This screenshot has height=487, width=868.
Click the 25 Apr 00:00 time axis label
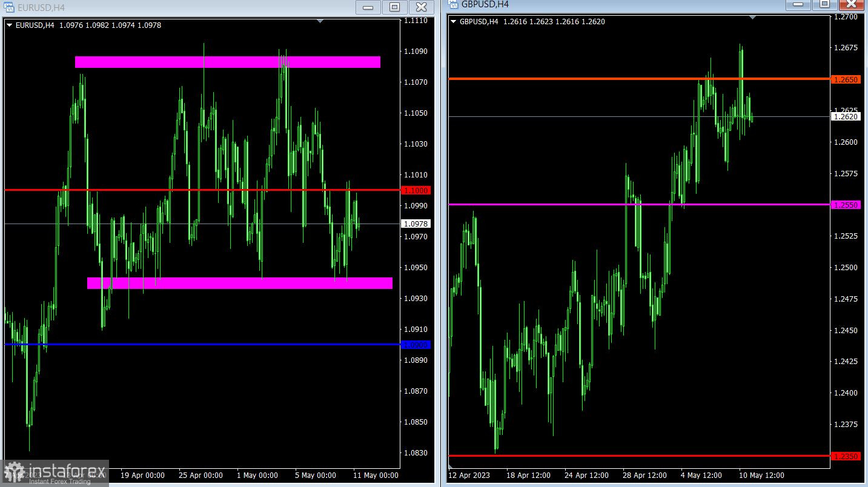click(x=200, y=475)
